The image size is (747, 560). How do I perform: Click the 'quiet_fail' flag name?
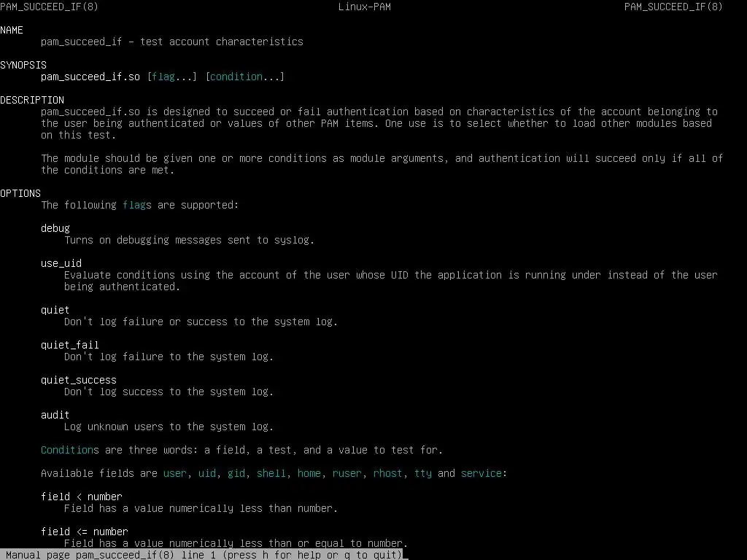pos(70,345)
